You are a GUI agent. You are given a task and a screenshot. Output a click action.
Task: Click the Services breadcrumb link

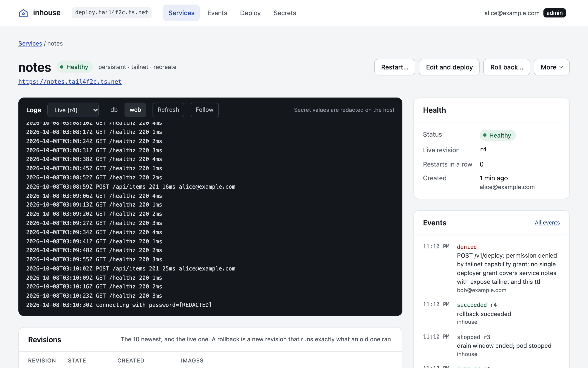(x=30, y=43)
